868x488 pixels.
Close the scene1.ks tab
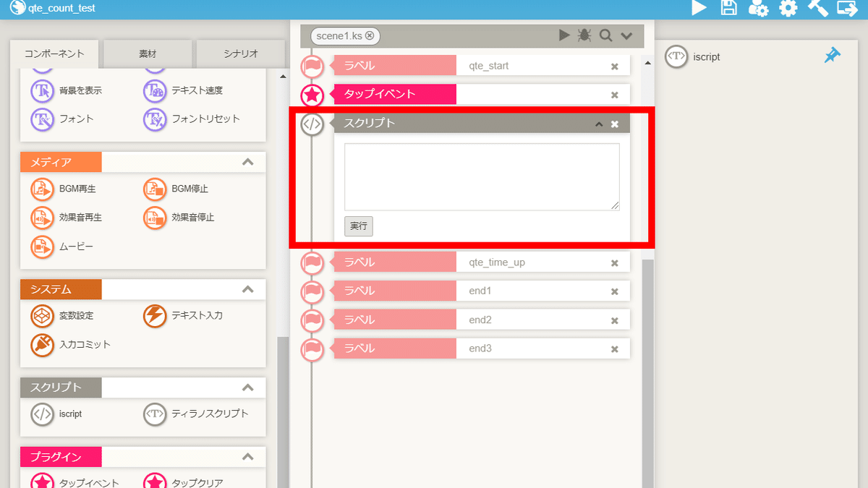(x=370, y=35)
